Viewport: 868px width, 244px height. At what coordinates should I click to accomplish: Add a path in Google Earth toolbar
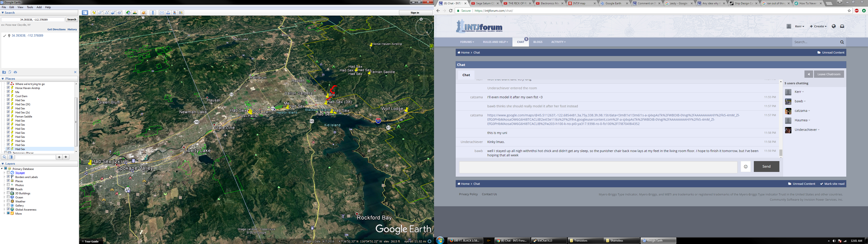point(107,13)
